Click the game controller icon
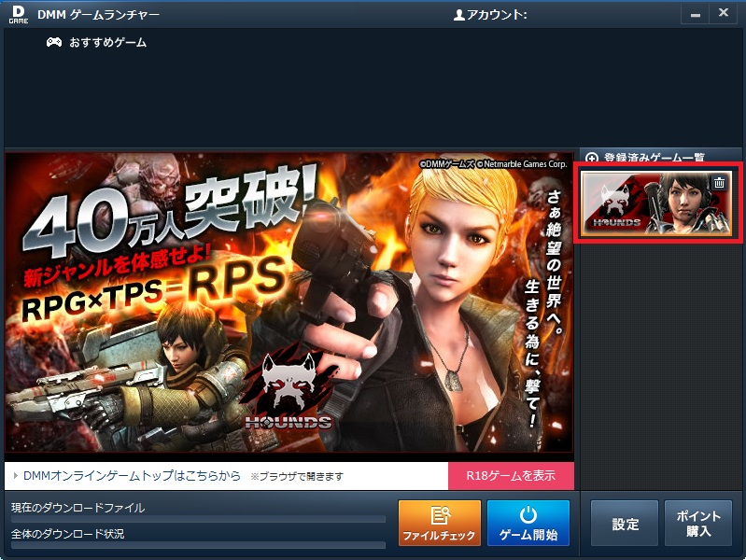The image size is (746, 560). 54,42
